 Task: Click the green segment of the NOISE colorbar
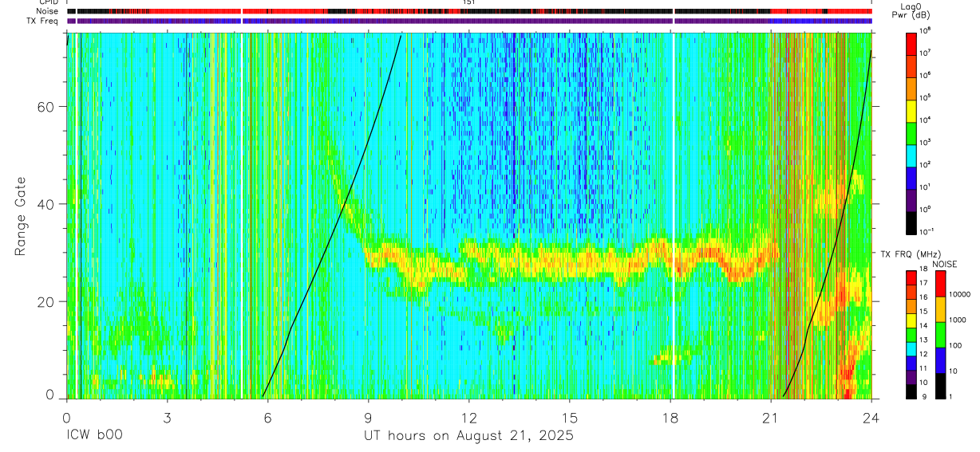pos(942,334)
